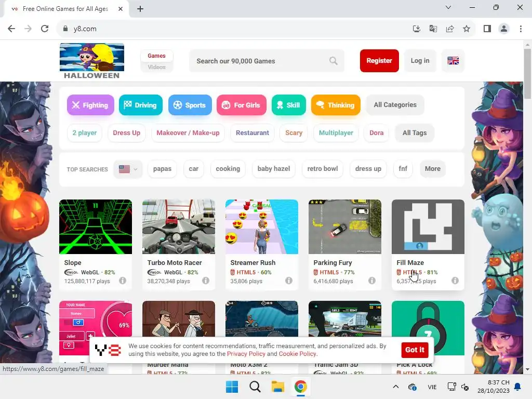
Task: Open a new browser tab
Action: (140, 9)
